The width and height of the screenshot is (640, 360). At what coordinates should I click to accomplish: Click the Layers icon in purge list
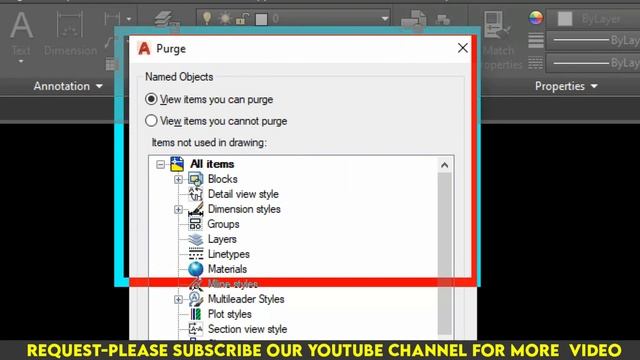tap(196, 239)
